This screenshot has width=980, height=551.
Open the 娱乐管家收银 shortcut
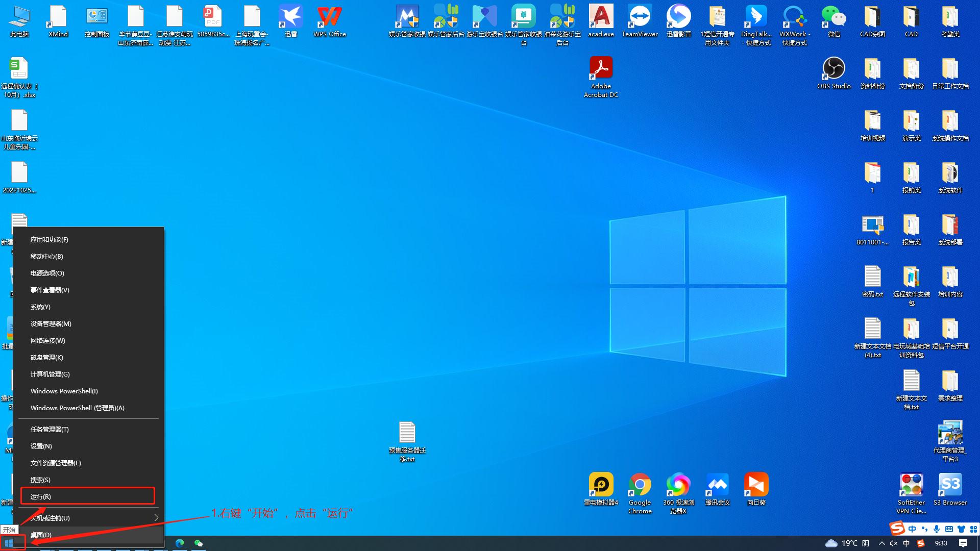[407, 21]
